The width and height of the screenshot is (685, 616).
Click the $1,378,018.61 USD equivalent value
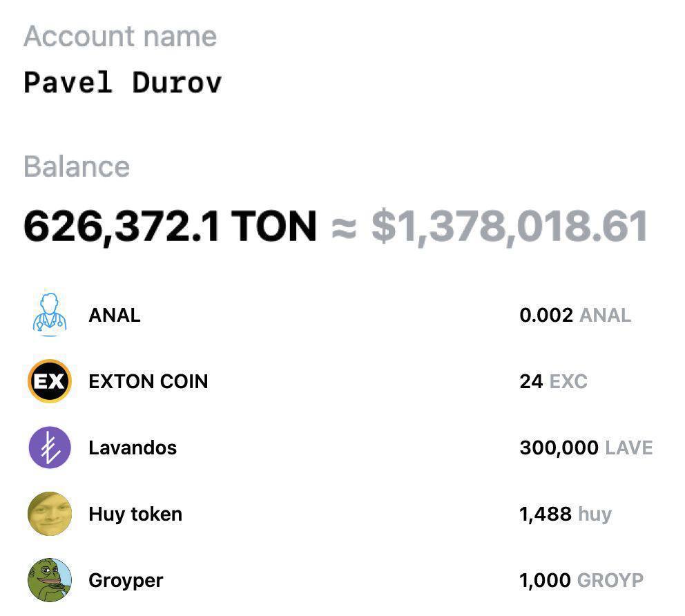point(510,227)
